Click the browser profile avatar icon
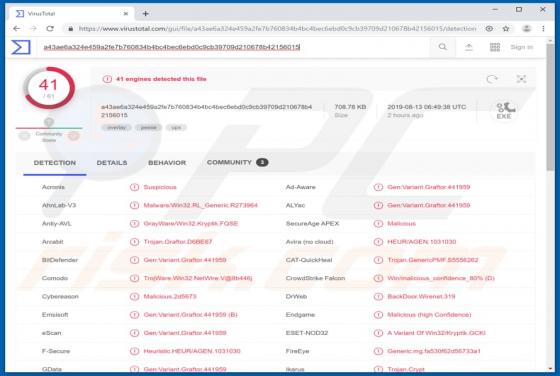This screenshot has height=376, width=560. pyautogui.click(x=526, y=29)
